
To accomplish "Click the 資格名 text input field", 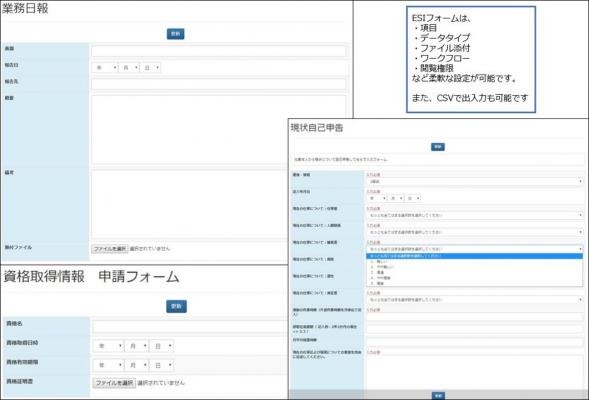I will pyautogui.click(x=190, y=326).
